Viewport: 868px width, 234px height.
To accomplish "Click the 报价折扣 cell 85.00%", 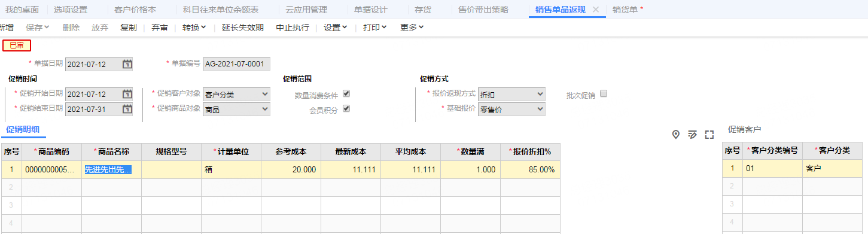I will point(531,169).
